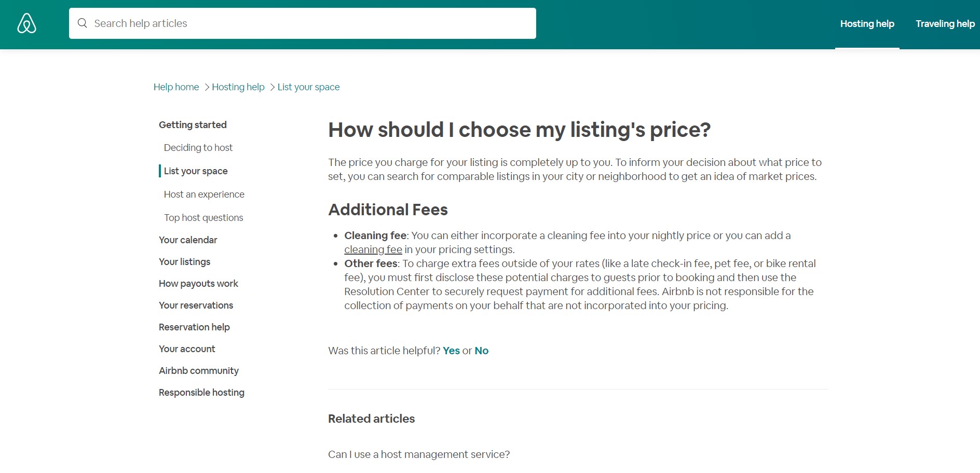
Task: Open the Your reservations section
Action: (196, 305)
